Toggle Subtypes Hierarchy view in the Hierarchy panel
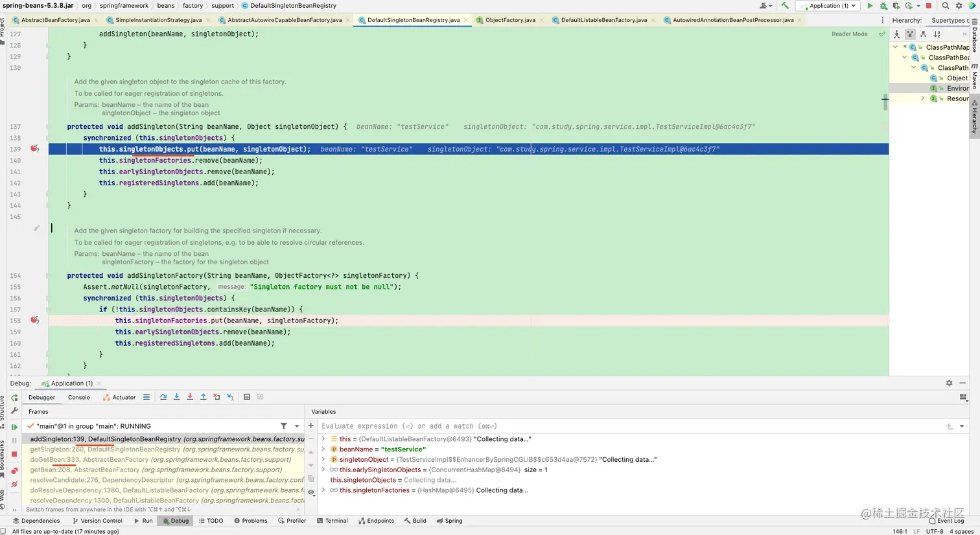Screen dimensions: 980x535 click(x=924, y=34)
